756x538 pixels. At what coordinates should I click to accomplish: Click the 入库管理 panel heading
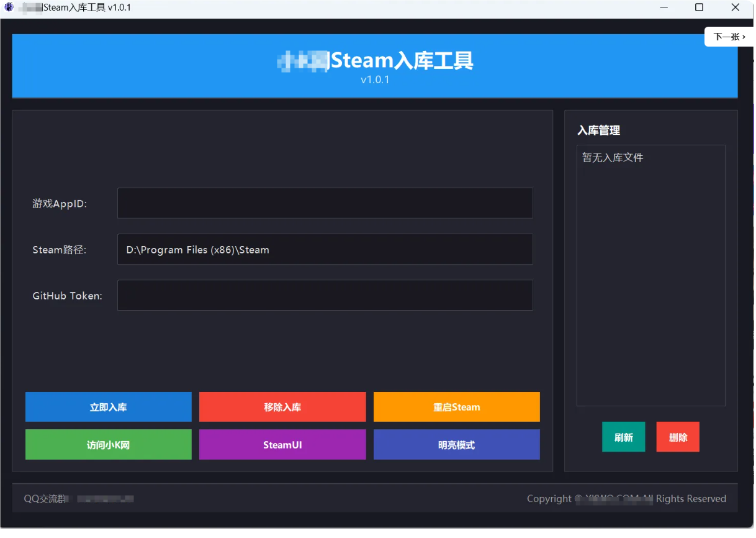pos(598,130)
